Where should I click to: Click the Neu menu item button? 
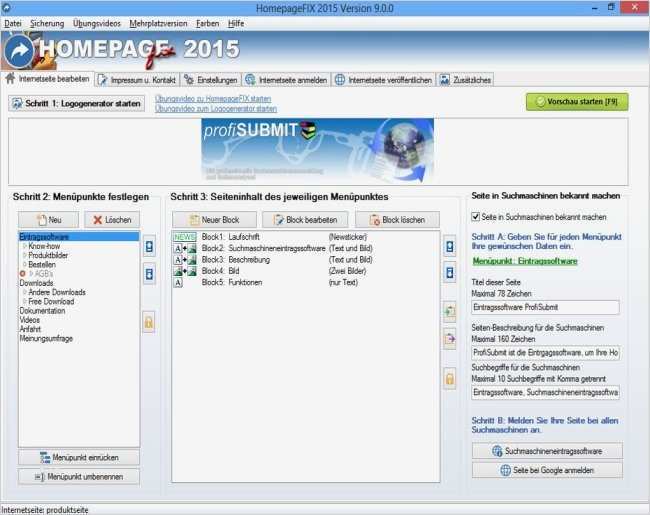click(49, 220)
